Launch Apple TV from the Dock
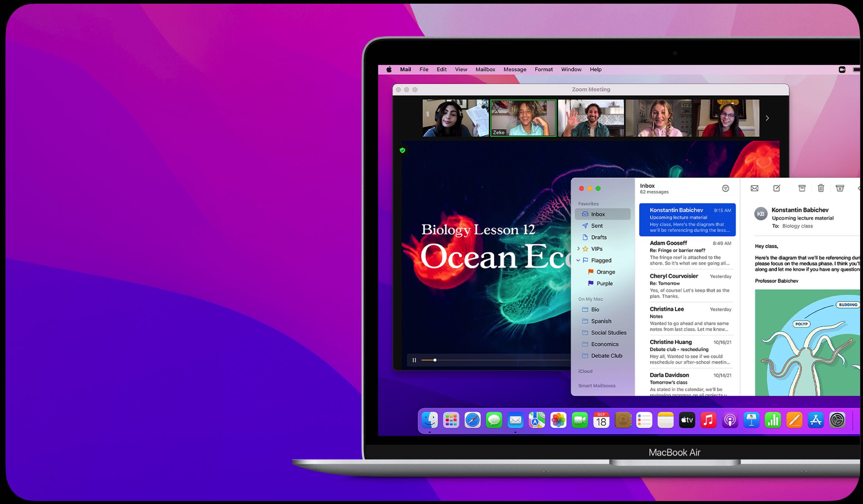The width and height of the screenshot is (863, 504). [687, 420]
